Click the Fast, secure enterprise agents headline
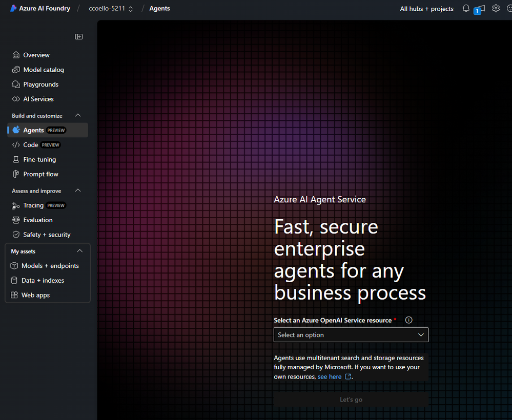Screen dimensions: 512x420 click(350, 260)
